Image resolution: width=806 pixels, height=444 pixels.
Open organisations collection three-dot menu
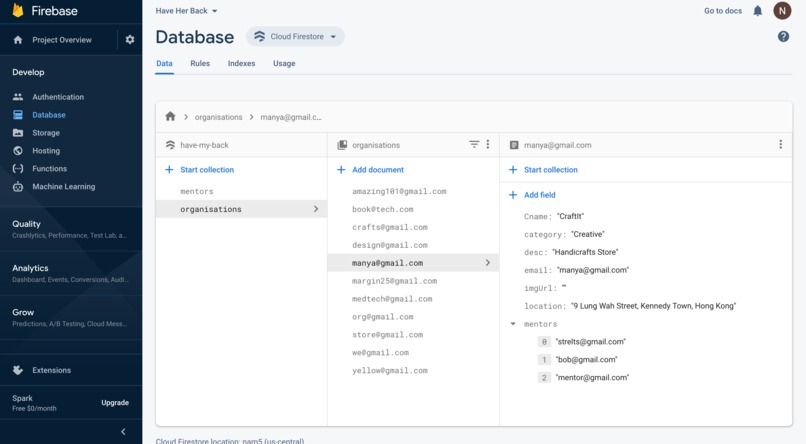pos(488,144)
